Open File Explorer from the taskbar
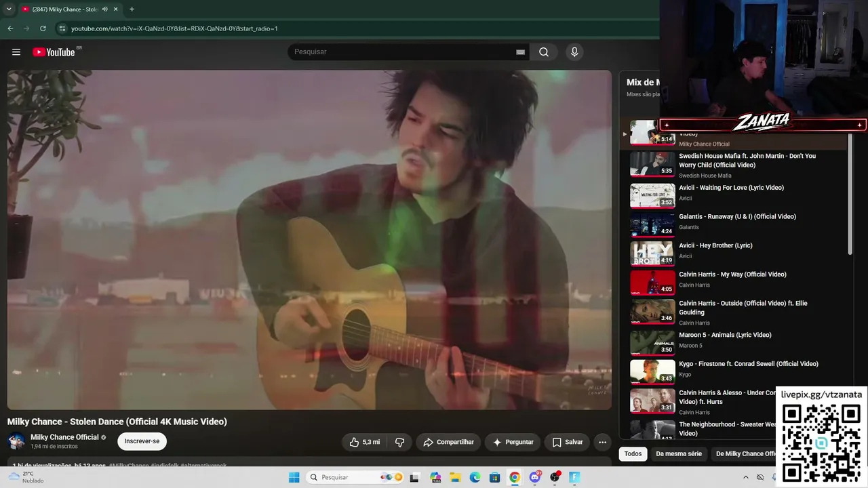 (456, 477)
